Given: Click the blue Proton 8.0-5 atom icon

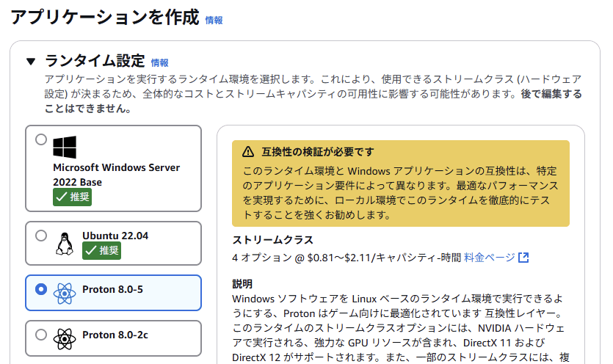Looking at the screenshot, I should pyautogui.click(x=65, y=294).
